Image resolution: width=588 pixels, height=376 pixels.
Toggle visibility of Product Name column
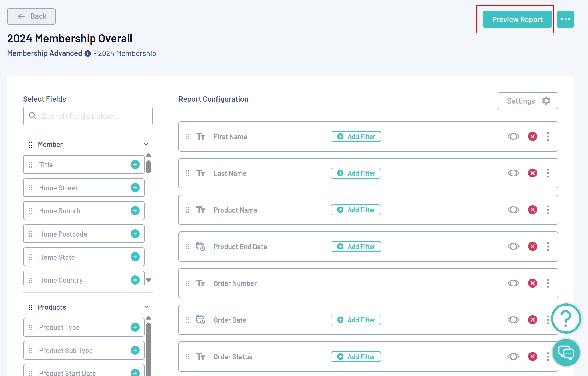click(x=513, y=210)
